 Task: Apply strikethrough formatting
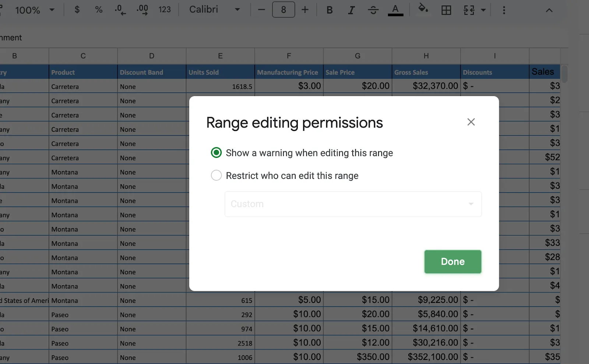click(x=373, y=10)
